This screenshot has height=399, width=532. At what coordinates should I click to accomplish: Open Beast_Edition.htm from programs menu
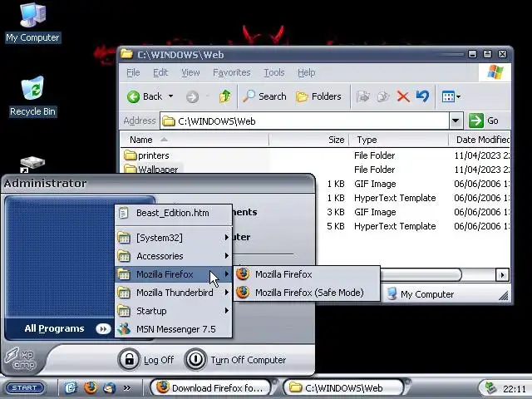tap(174, 213)
